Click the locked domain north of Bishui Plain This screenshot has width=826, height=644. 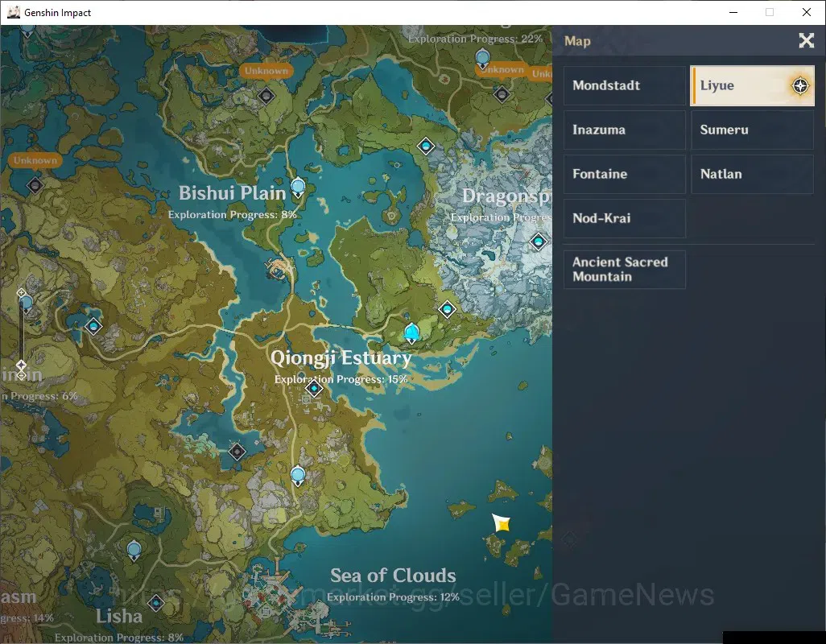point(266,96)
